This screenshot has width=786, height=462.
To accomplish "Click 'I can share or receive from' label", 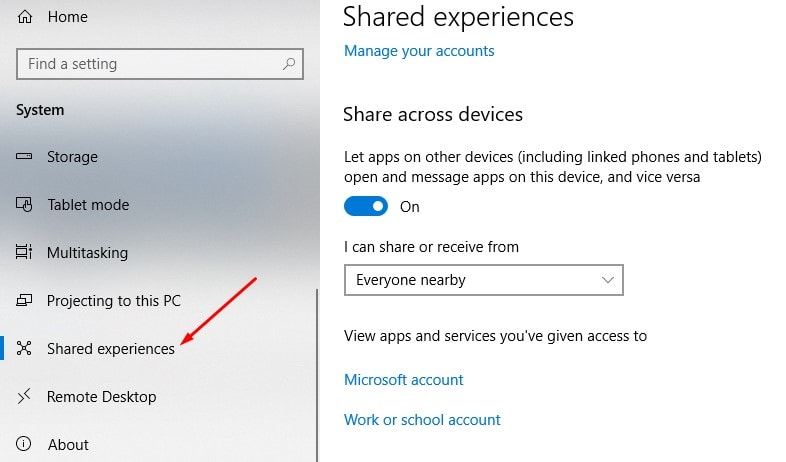I will [x=431, y=247].
